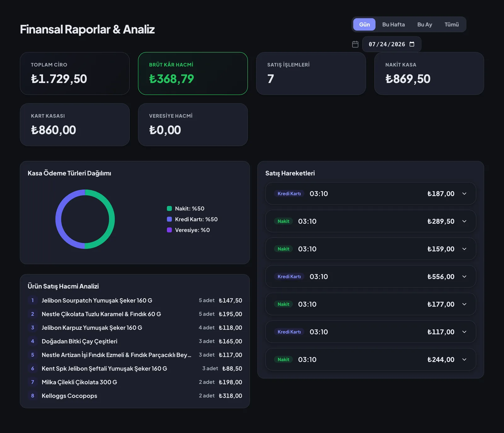
Task: Click the payment distribution donut chart
Action: [85, 219]
